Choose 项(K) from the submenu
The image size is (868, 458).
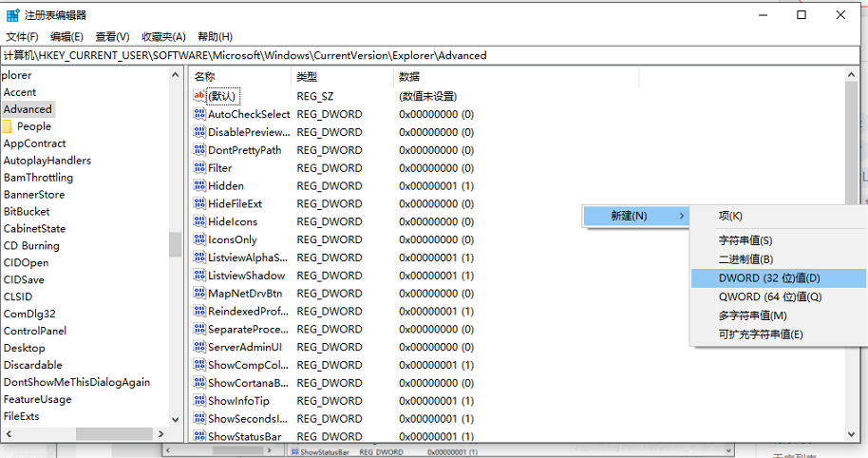[777, 216]
